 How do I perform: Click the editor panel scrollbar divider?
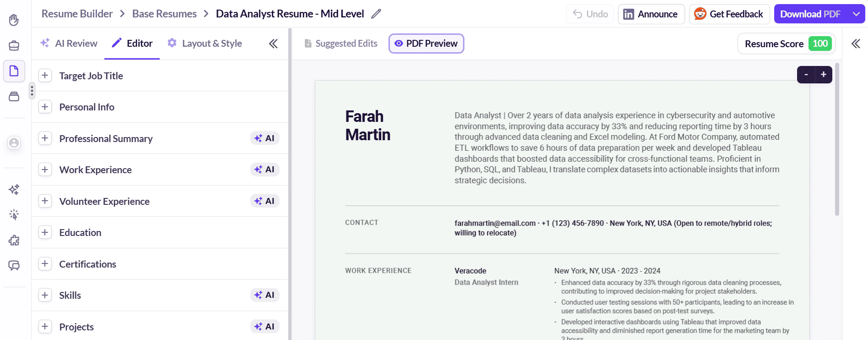click(290, 183)
